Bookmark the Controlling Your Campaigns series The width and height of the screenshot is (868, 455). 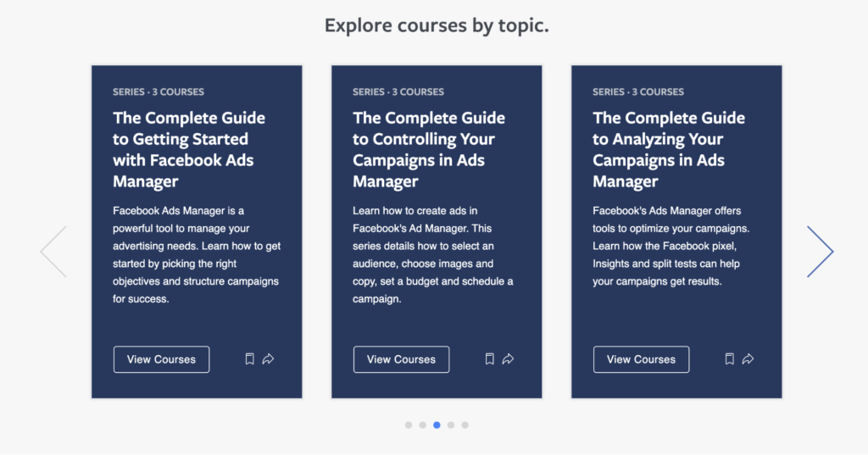489,359
